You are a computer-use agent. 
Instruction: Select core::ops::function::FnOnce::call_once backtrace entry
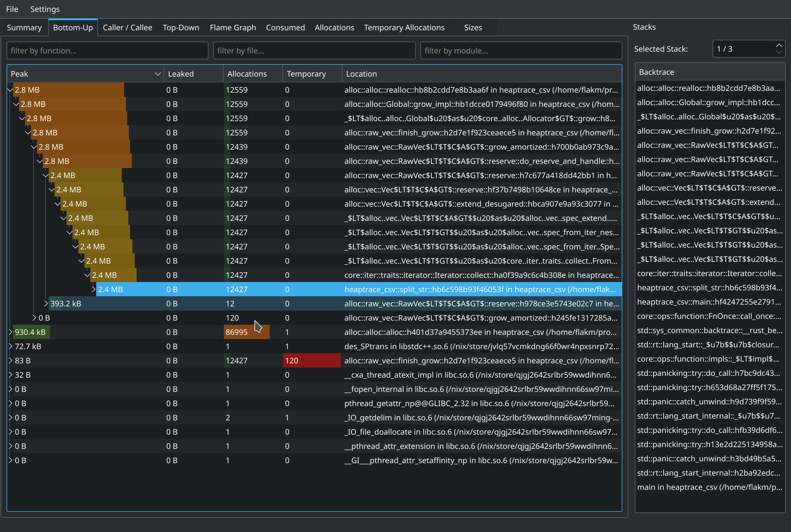coord(710,316)
